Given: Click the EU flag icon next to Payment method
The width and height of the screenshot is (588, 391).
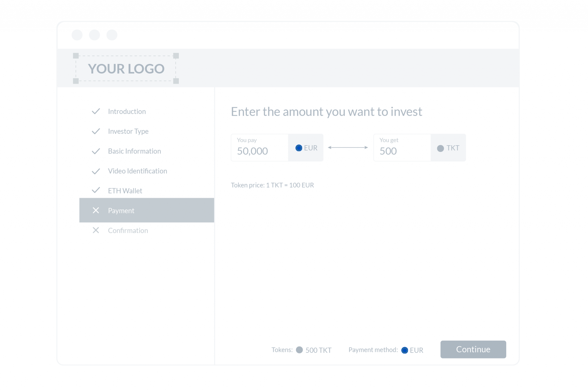Looking at the screenshot, I should [x=404, y=350].
